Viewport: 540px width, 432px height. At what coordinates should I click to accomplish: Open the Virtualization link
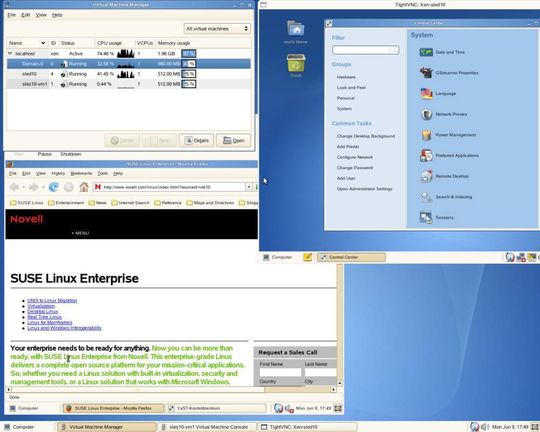click(41, 306)
